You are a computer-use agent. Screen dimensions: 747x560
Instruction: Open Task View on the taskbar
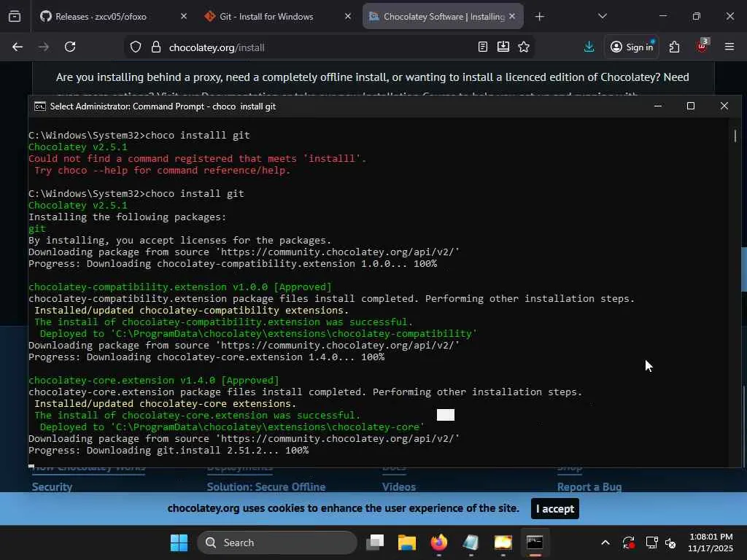tap(375, 542)
